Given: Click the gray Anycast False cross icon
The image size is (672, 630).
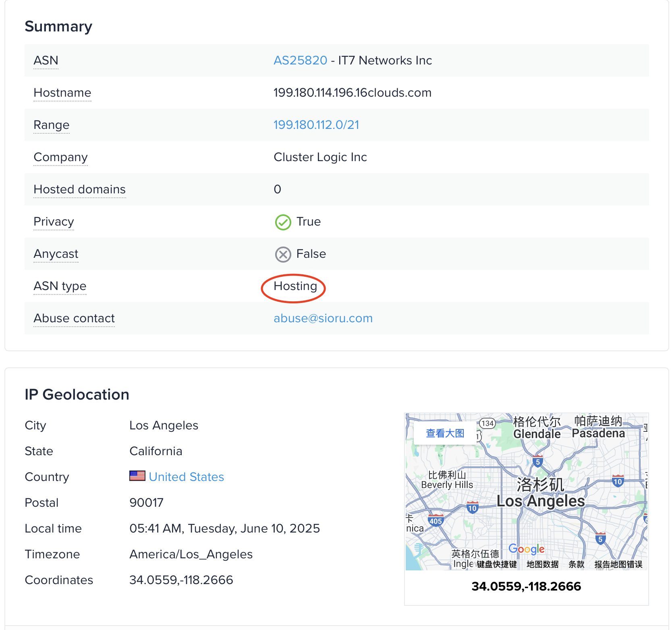Looking at the screenshot, I should coord(283,254).
